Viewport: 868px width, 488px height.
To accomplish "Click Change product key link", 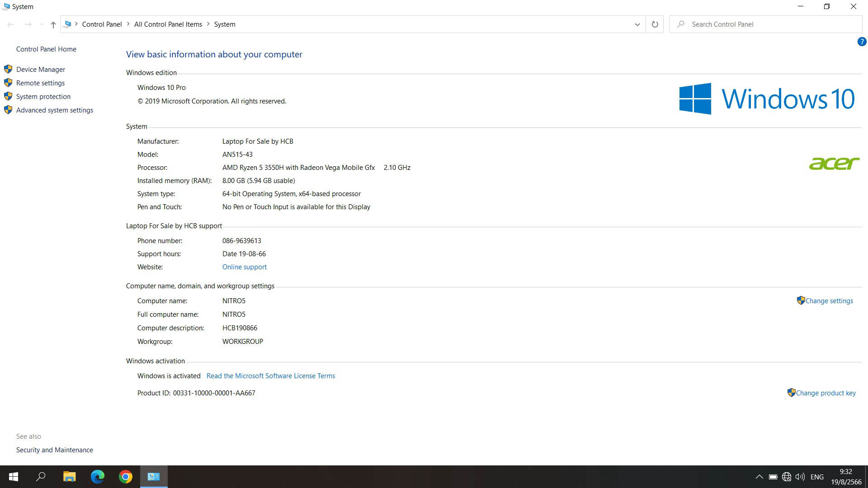I will [826, 393].
